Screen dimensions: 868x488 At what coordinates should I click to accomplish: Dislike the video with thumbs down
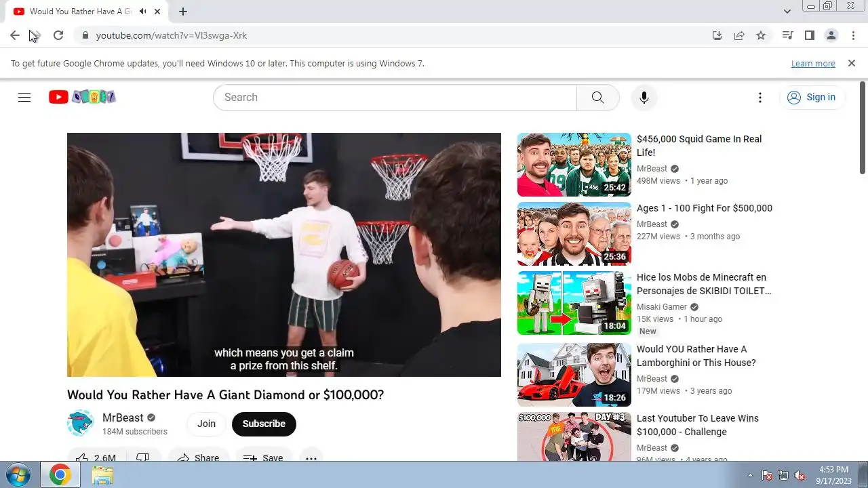tap(143, 458)
